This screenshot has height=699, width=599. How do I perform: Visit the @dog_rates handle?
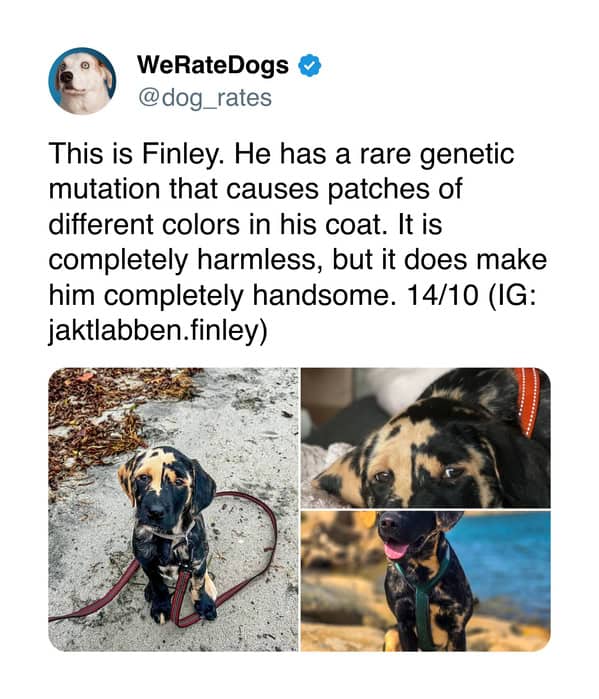coord(205,98)
